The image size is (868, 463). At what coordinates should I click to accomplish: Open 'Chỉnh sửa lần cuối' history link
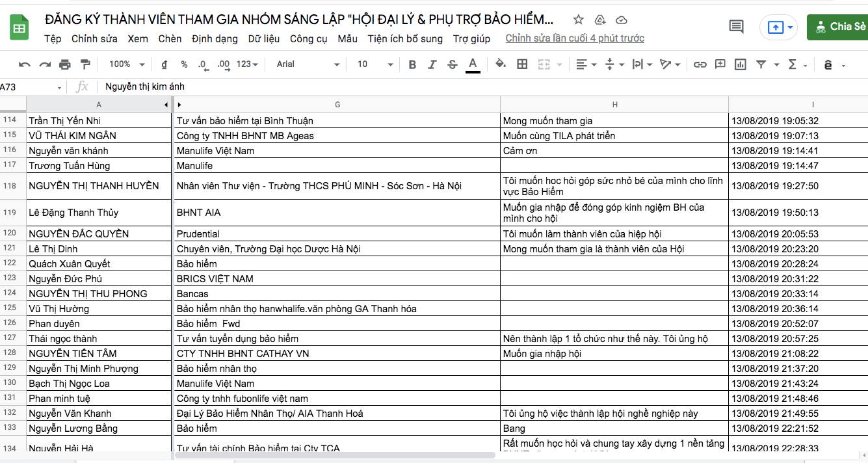pyautogui.click(x=575, y=38)
